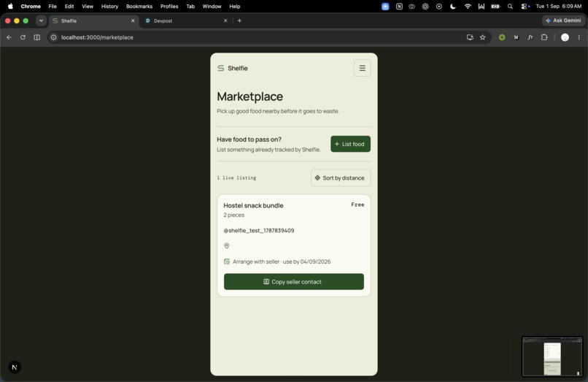Open the Chrome menu in menu bar
This screenshot has height=382, width=588.
tap(31, 6)
